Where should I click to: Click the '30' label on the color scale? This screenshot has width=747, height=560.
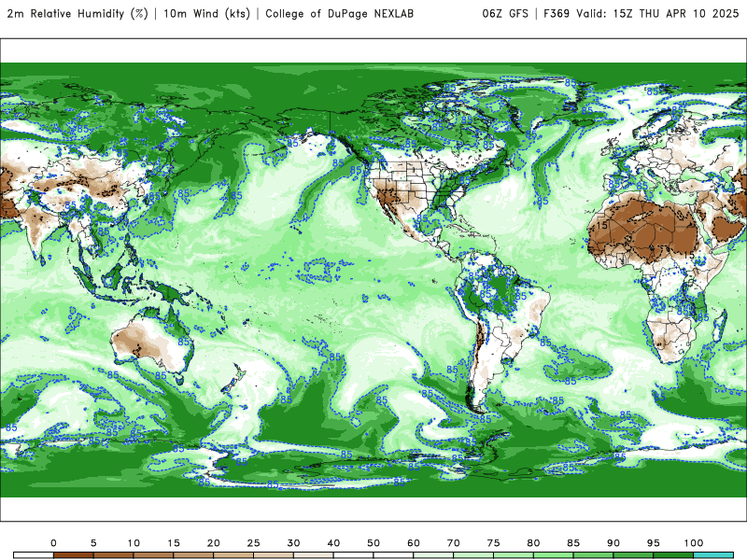tap(293, 543)
